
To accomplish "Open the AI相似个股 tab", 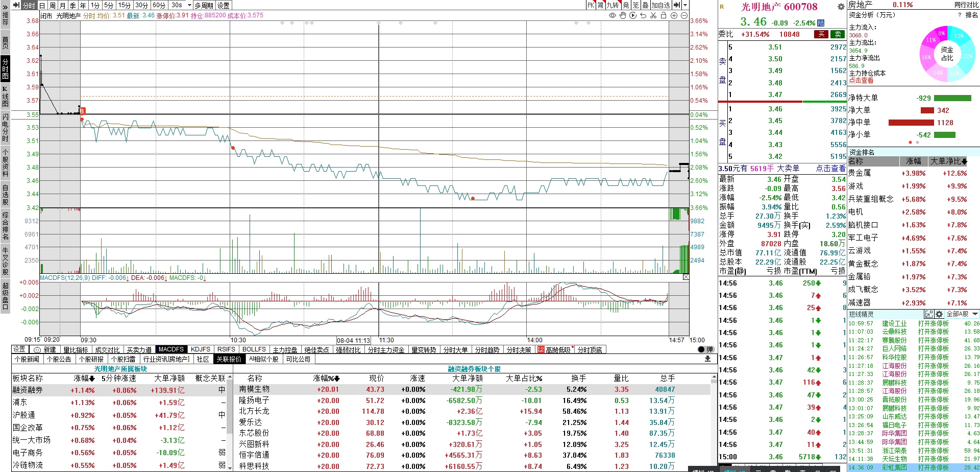I will pyautogui.click(x=264, y=359).
